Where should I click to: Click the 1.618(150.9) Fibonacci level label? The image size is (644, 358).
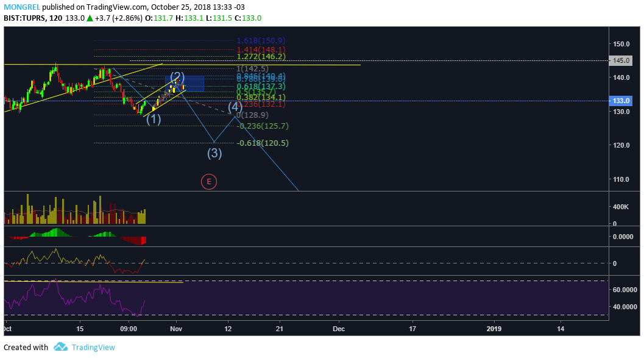(x=261, y=41)
